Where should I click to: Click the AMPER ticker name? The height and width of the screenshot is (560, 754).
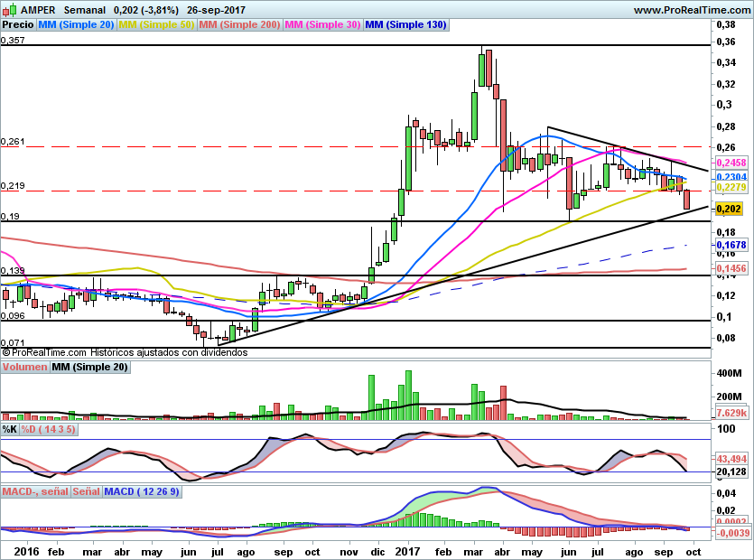tap(38, 10)
